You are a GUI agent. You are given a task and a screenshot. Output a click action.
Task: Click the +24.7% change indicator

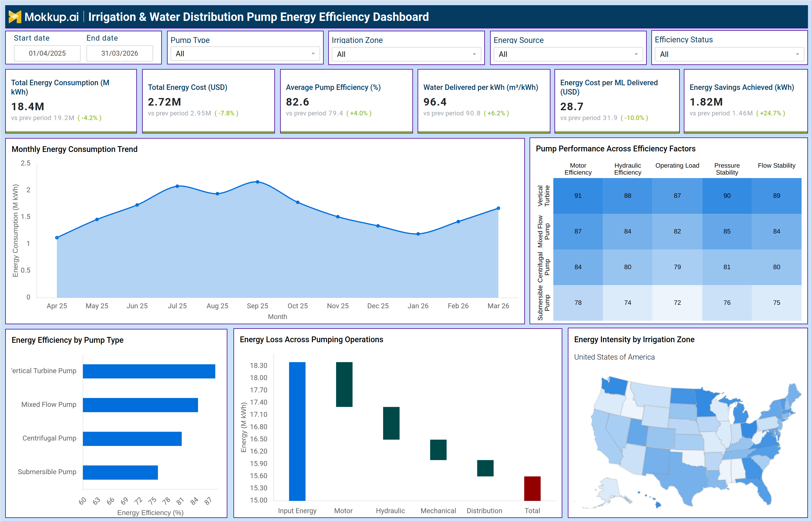(771, 113)
